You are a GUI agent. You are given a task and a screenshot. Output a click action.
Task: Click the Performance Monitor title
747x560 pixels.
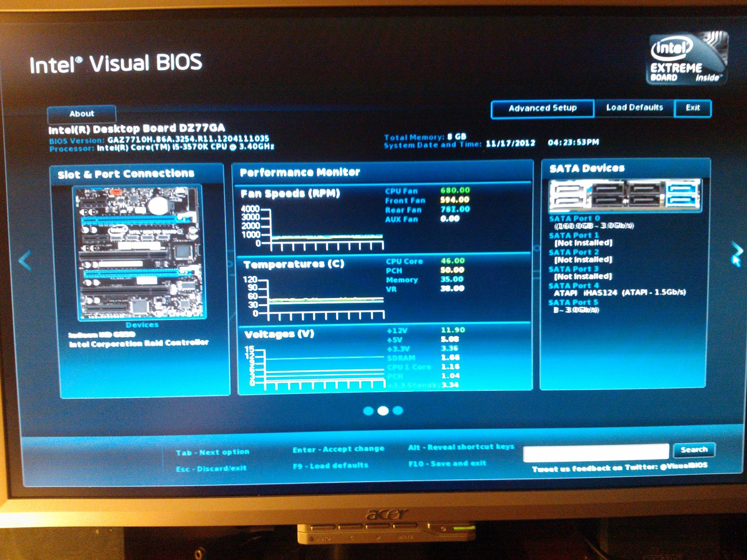[x=300, y=172]
